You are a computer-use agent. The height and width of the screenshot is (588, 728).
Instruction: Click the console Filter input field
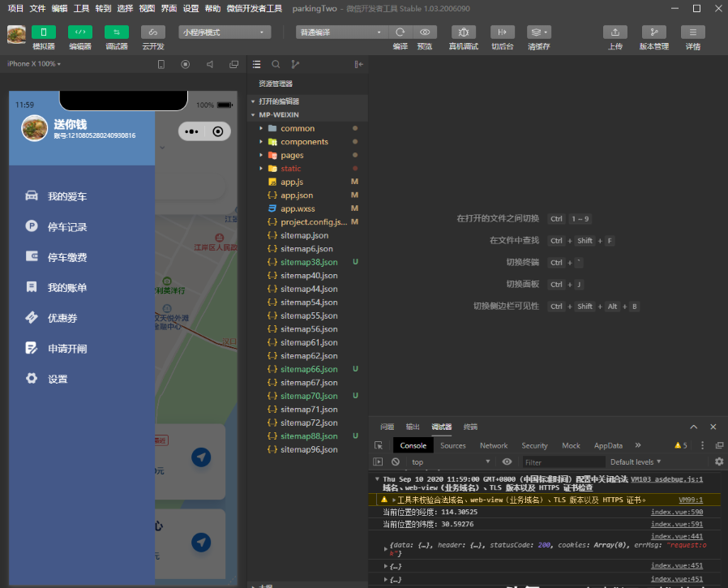(561, 462)
